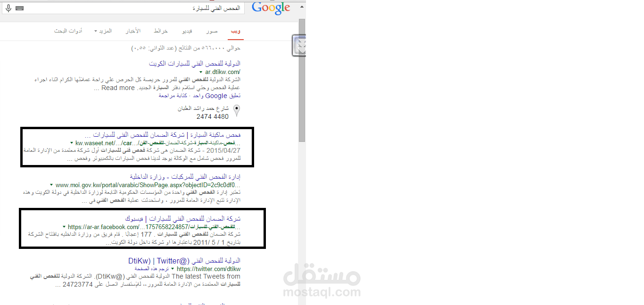Open result الدولية للفحص الفني للسيارات الكويت
The width and height of the screenshot is (644, 305).
194,63
